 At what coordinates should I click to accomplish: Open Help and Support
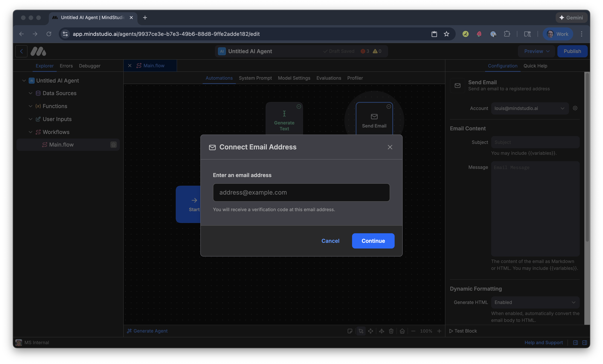[543, 342]
